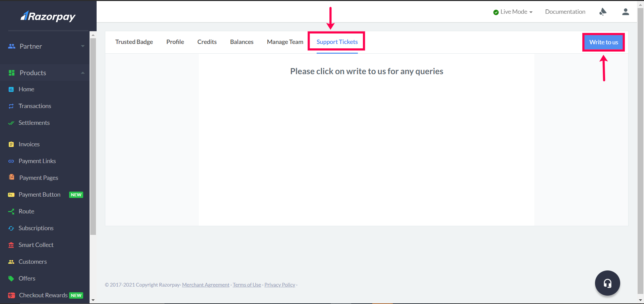Open Subscriptions
This screenshot has width=644, height=304.
pyautogui.click(x=36, y=228)
